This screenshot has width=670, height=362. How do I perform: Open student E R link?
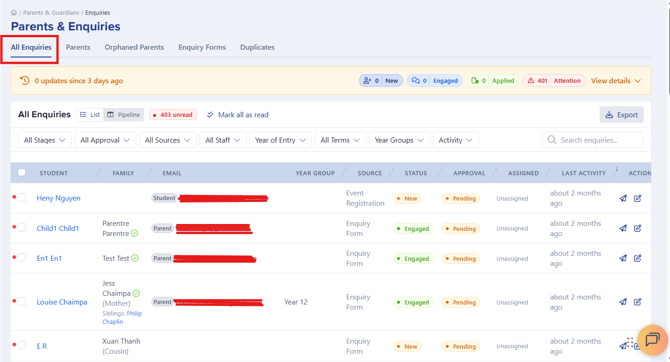[x=41, y=346]
